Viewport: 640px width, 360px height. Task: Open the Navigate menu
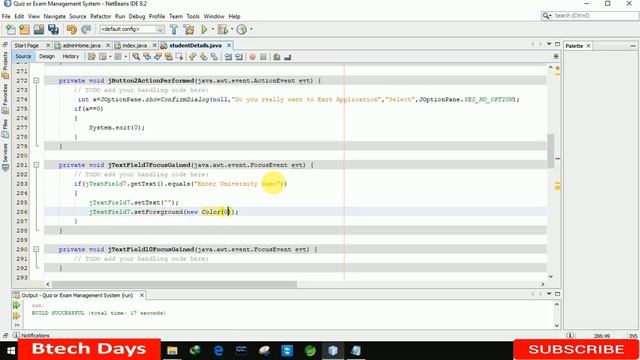54,16
